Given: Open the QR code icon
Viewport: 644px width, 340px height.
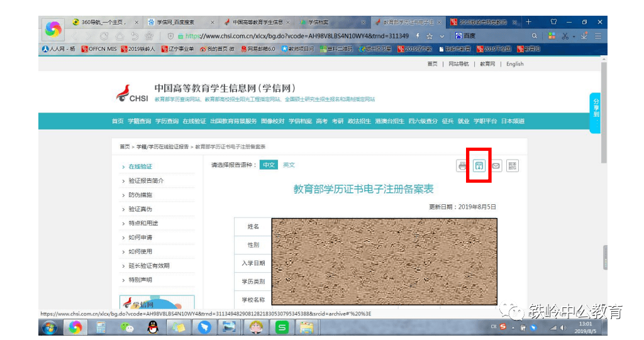Looking at the screenshot, I should 512,166.
